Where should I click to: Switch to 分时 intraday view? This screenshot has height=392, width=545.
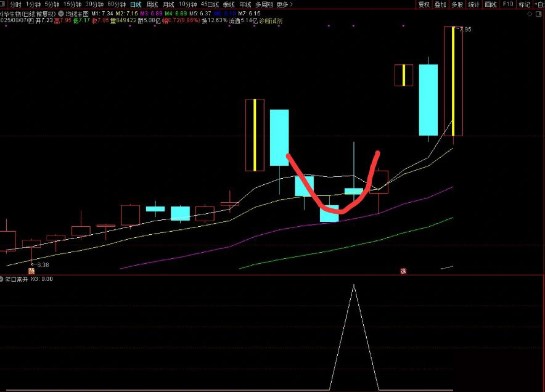coord(15,4)
